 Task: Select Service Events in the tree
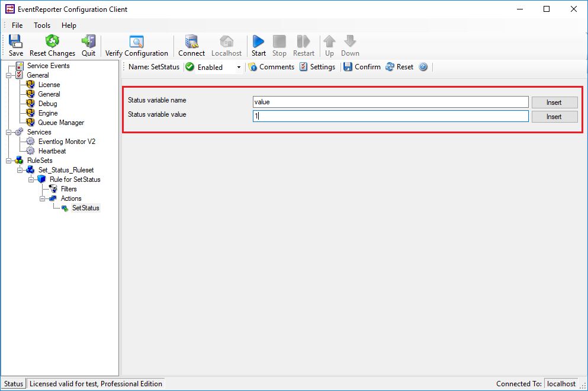tap(48, 66)
